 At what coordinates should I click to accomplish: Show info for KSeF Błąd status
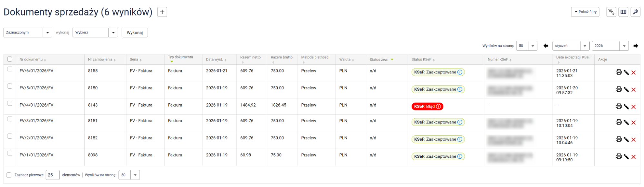[x=438, y=107]
